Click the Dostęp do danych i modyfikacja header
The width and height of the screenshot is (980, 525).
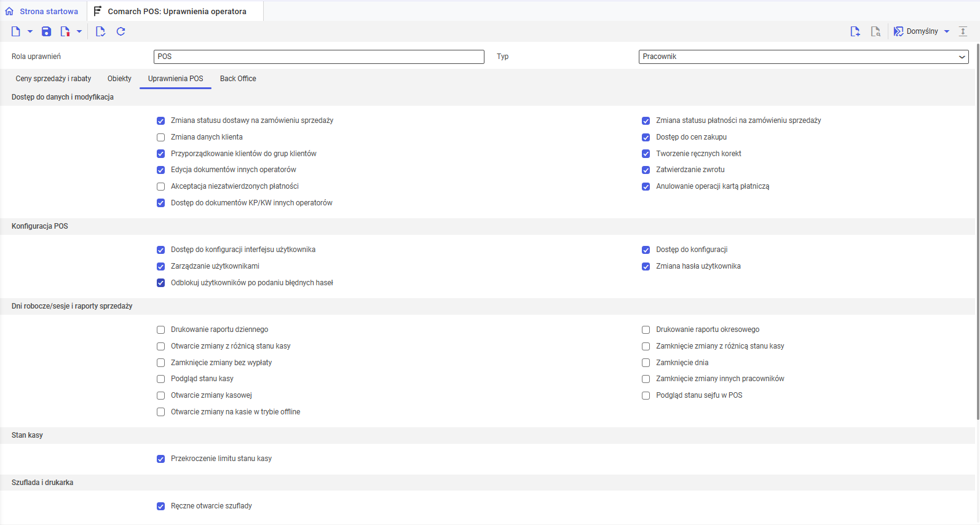click(x=63, y=97)
